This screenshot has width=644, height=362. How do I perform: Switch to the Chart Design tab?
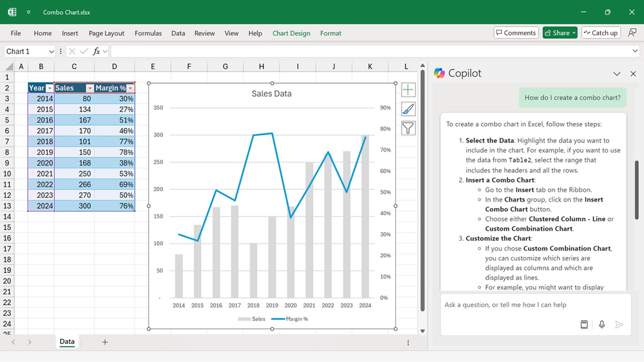pyautogui.click(x=291, y=33)
